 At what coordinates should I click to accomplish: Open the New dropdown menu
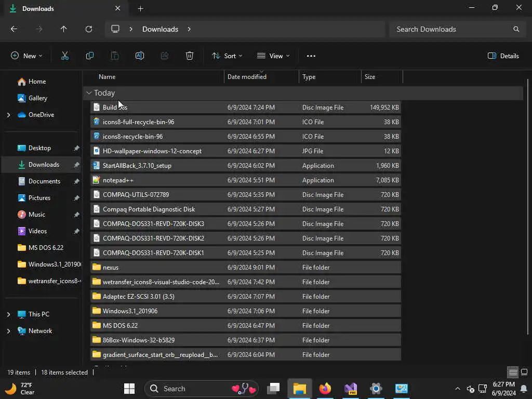point(26,56)
